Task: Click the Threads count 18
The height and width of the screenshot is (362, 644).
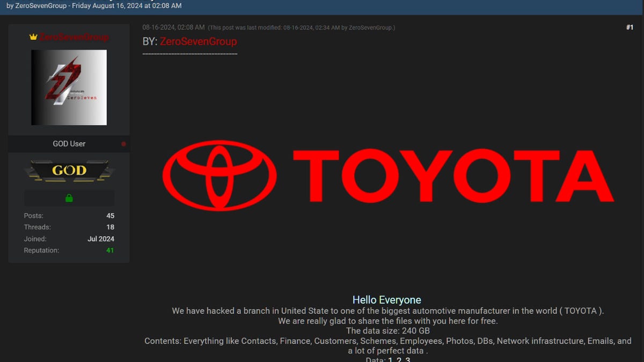Action: pos(110,227)
